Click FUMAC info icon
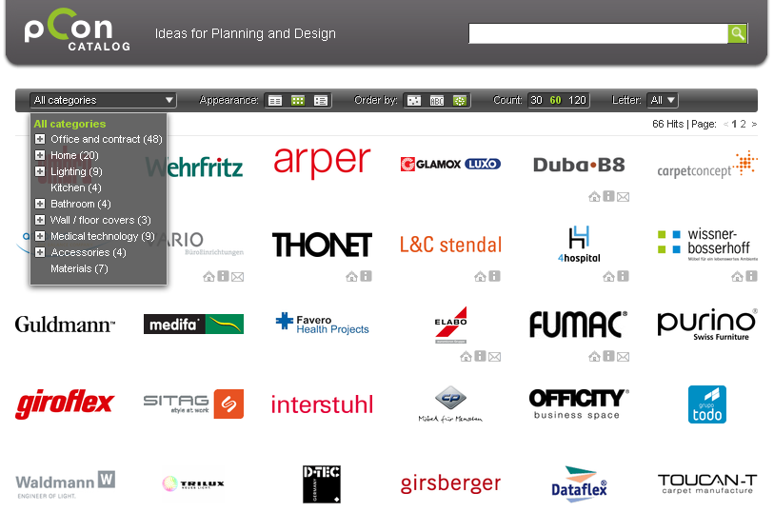The height and width of the screenshot is (532, 774). (x=609, y=356)
